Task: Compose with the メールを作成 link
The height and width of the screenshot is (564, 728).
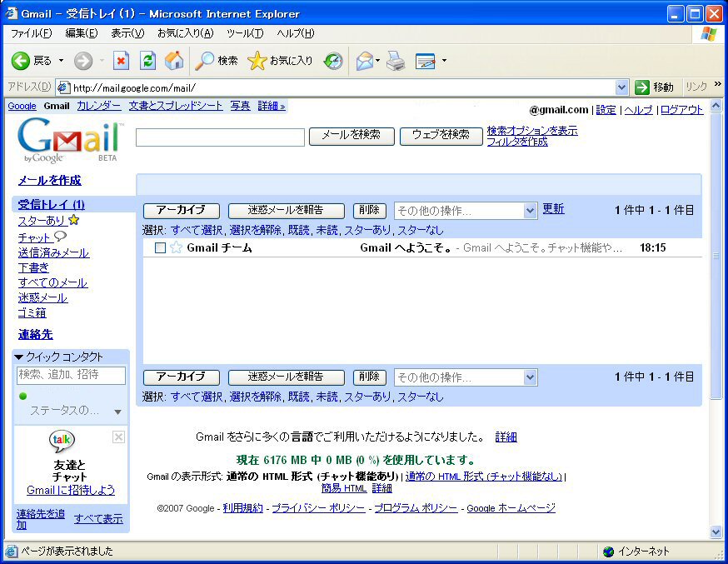Action: 50,180
